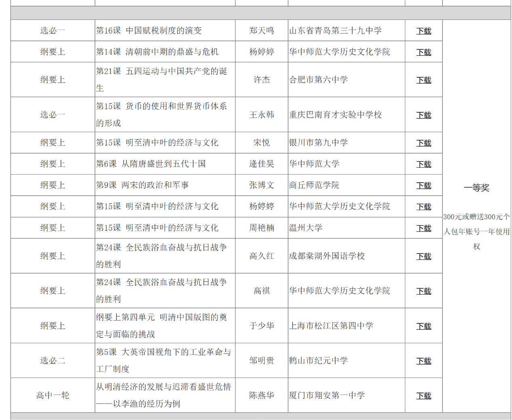Select the 高中一轮 category cell

[53, 395]
